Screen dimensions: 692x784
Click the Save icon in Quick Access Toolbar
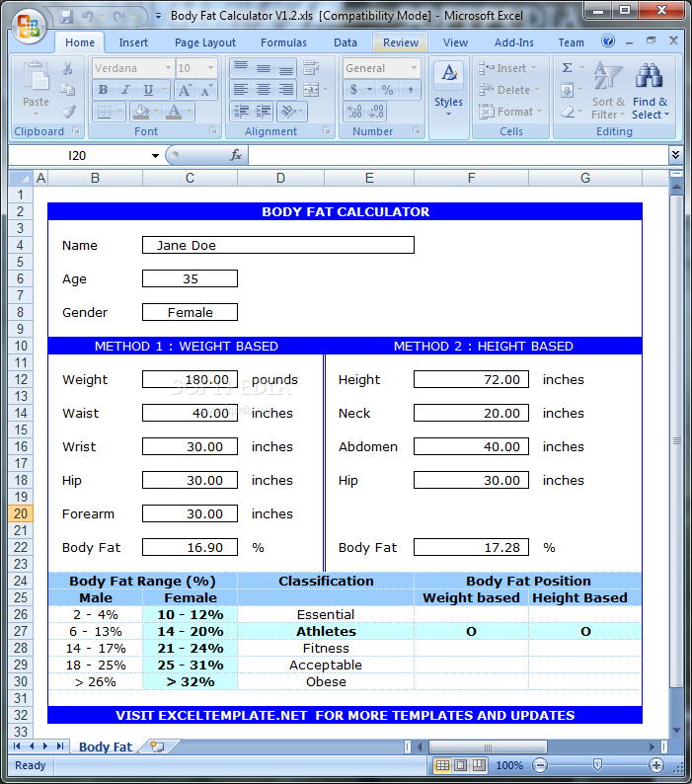(x=66, y=17)
